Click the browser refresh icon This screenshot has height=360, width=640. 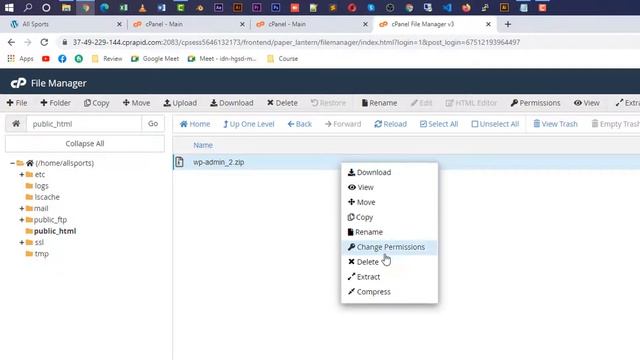click(44, 42)
